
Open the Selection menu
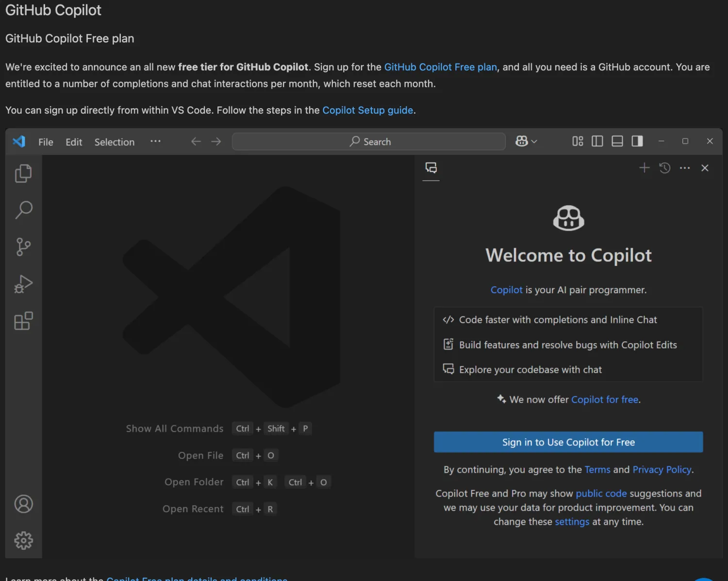coord(115,142)
